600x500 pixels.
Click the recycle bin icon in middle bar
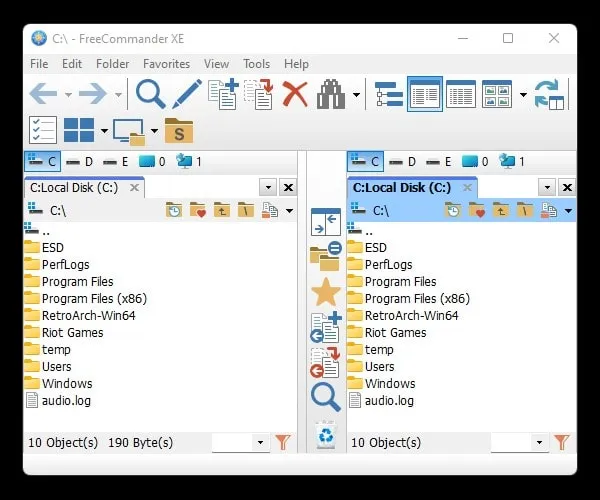pyautogui.click(x=326, y=435)
